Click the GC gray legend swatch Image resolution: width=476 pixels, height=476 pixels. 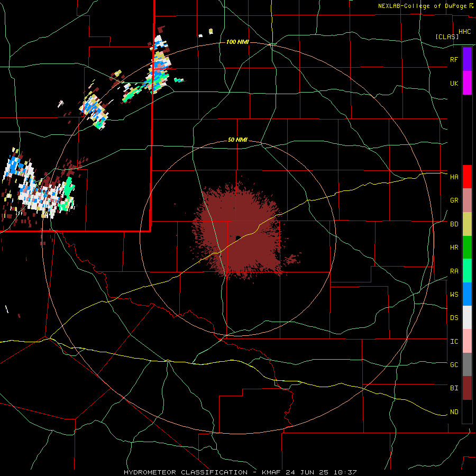coord(467,364)
